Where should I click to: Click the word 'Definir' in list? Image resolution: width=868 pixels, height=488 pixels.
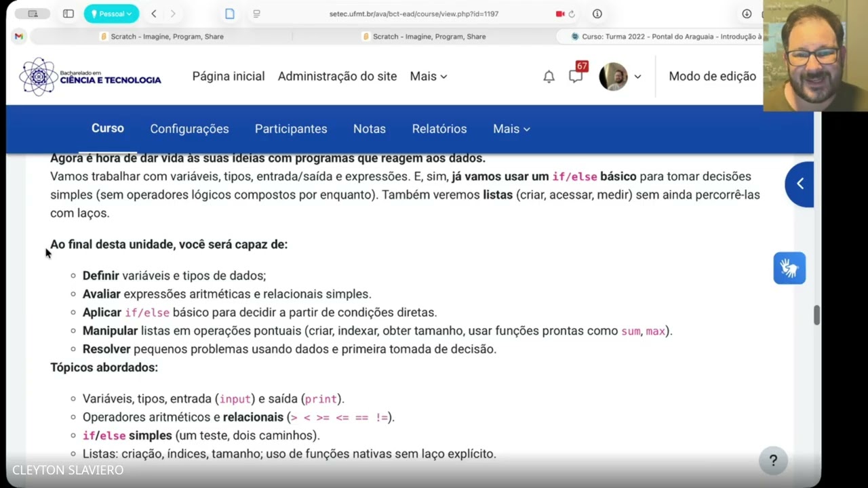(x=100, y=276)
